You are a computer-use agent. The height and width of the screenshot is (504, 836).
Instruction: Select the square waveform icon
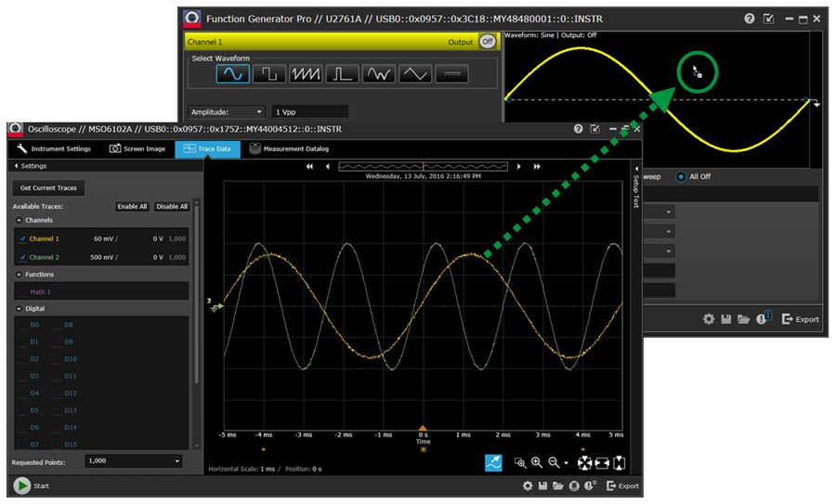coord(269,73)
